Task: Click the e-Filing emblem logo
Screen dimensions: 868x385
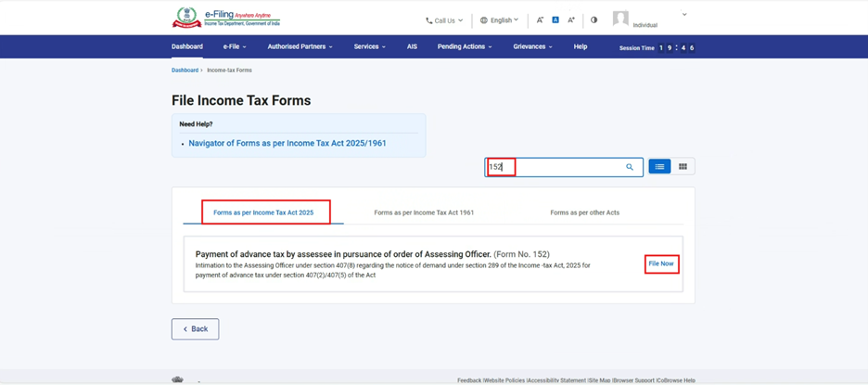Action: pyautogui.click(x=186, y=19)
